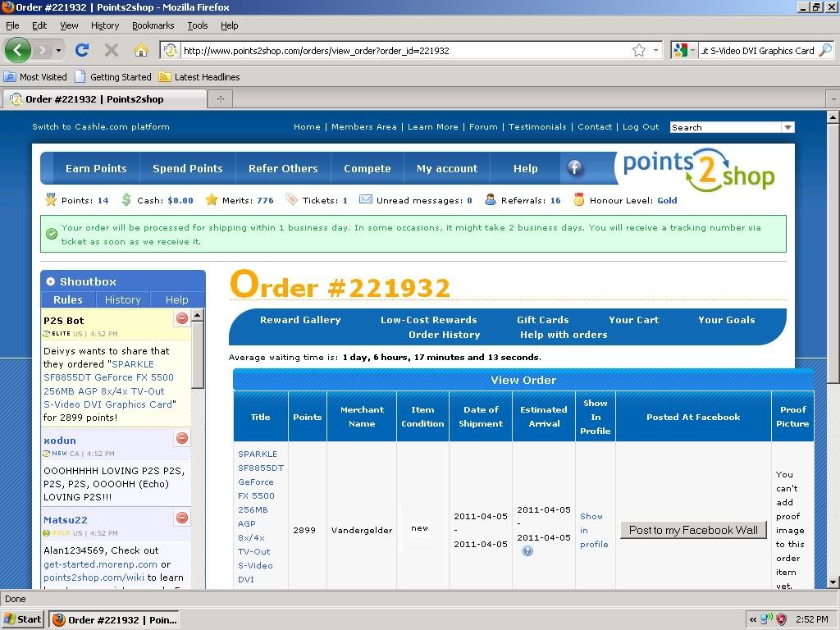Click the forward navigation arrow
The image size is (840, 630).
point(42,50)
